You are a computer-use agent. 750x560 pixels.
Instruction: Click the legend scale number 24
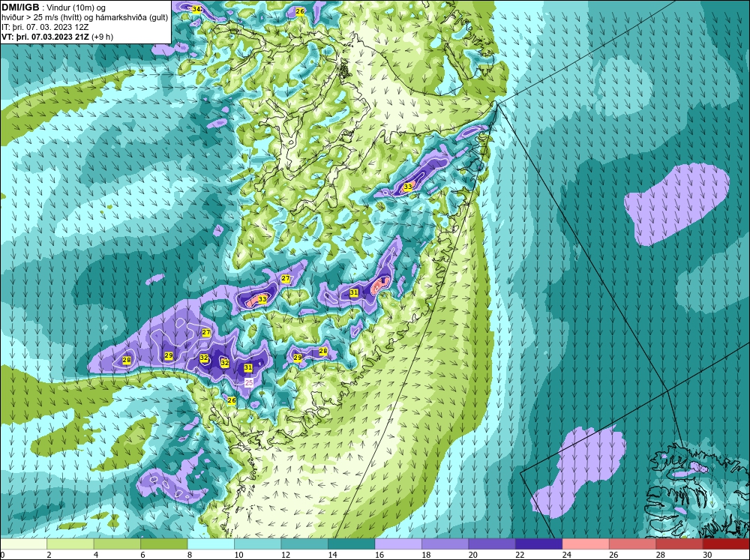coord(567,555)
